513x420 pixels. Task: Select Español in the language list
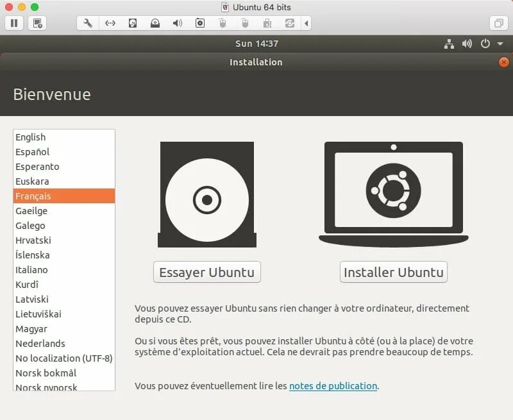(64, 152)
